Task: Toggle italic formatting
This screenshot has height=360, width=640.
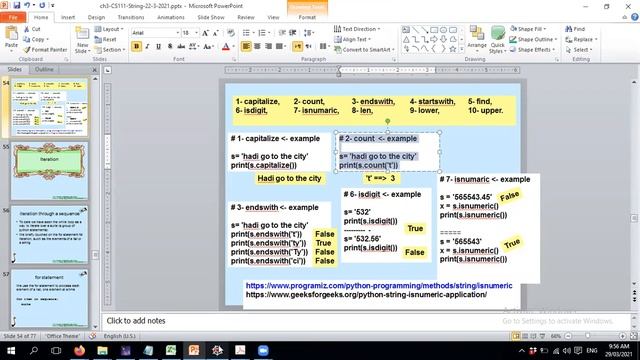Action: (x=148, y=46)
